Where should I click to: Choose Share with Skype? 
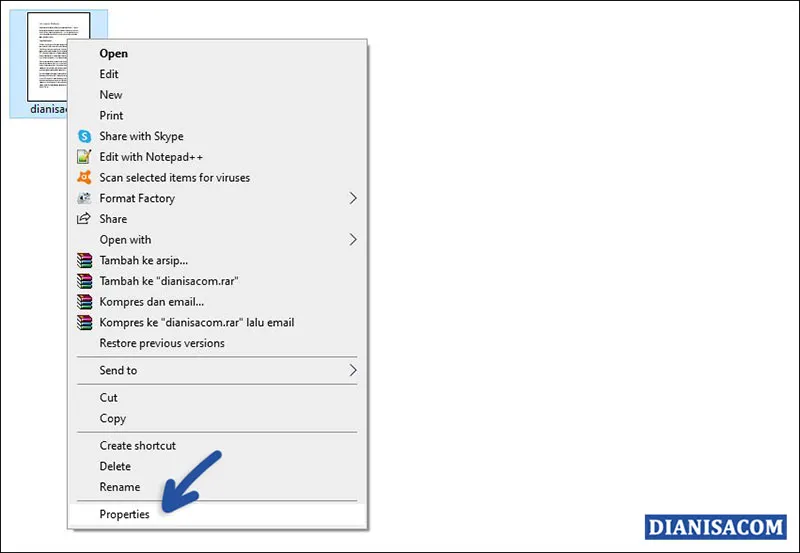coord(217,136)
